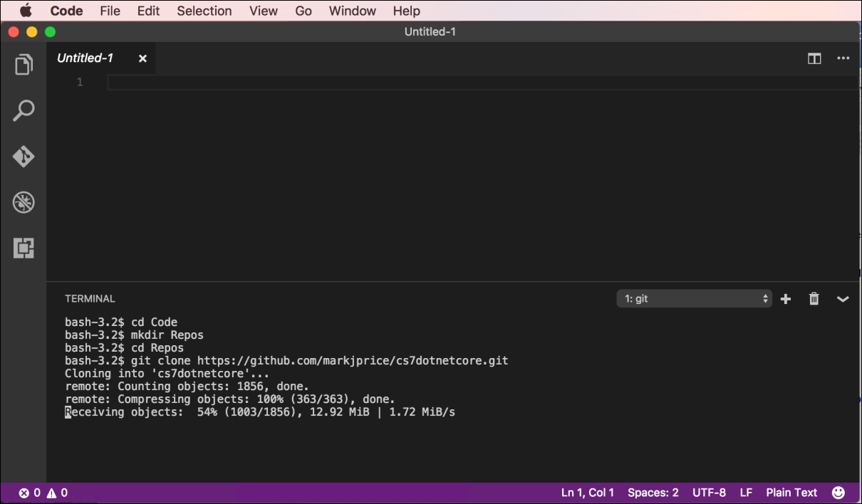Image resolution: width=862 pixels, height=504 pixels.
Task: Add a new terminal with the plus icon
Action: point(786,299)
